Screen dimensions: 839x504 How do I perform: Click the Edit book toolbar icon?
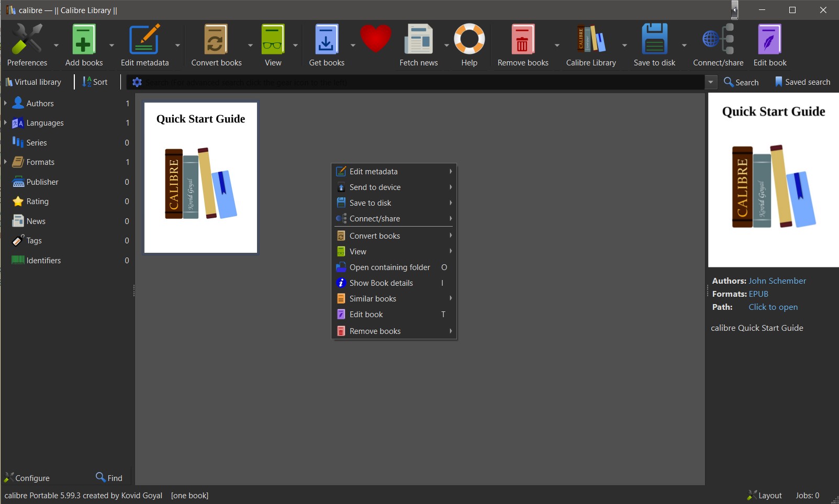pos(769,39)
